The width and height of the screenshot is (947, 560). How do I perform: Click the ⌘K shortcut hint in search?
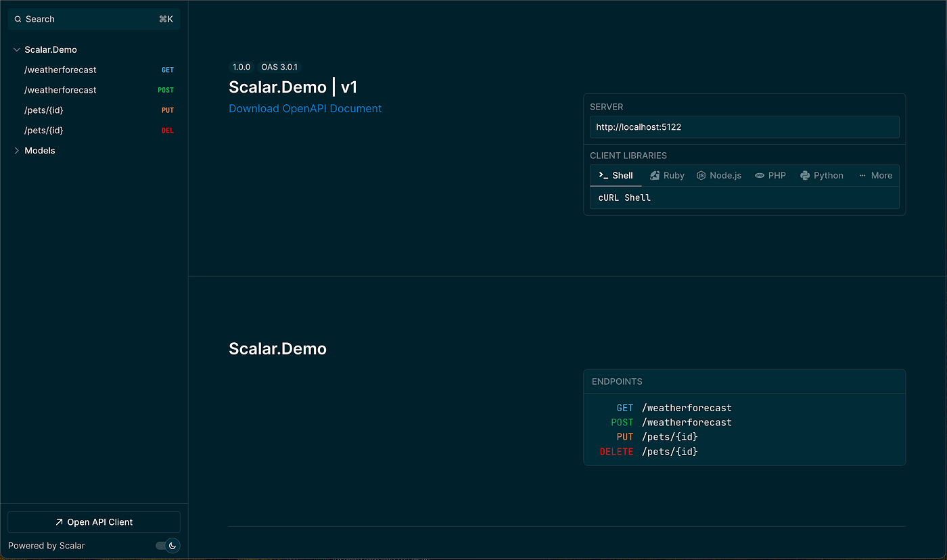[x=166, y=19]
